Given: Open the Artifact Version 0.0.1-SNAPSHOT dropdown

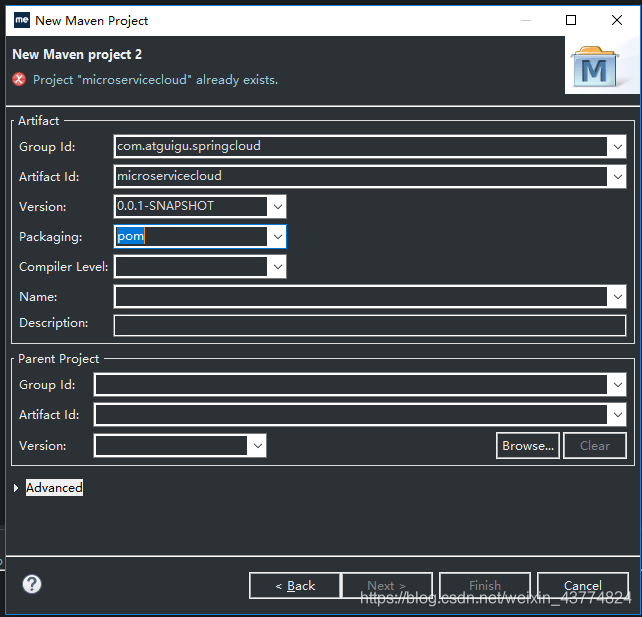Looking at the screenshot, I should coord(277,206).
